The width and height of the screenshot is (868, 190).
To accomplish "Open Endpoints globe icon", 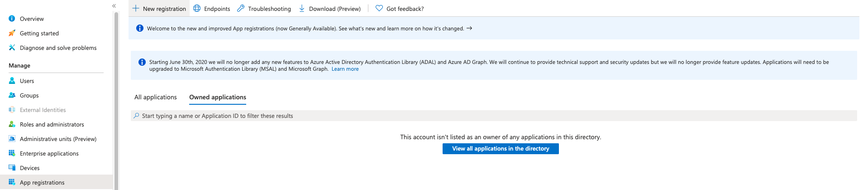I will 197,9.
